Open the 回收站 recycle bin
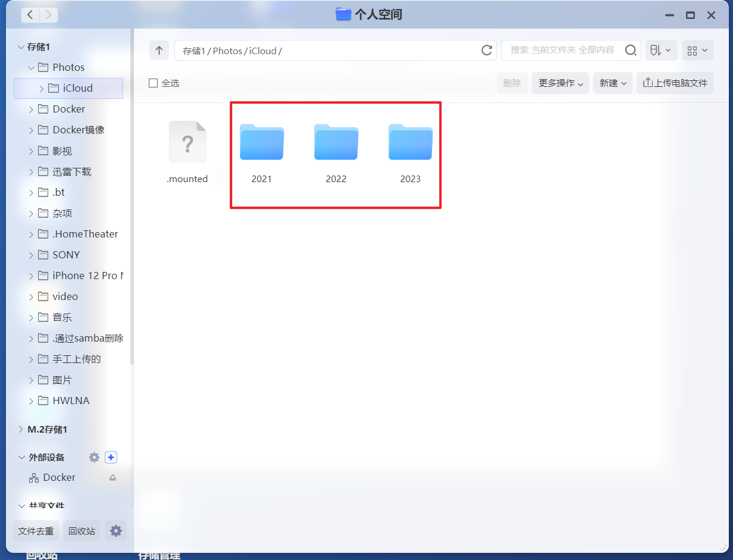This screenshot has height=560, width=733. click(x=81, y=530)
